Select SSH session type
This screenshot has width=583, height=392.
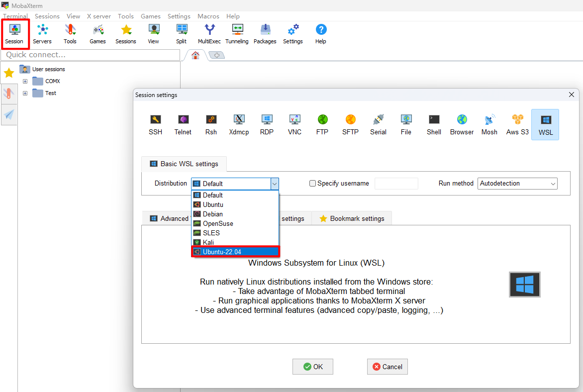pyautogui.click(x=155, y=124)
